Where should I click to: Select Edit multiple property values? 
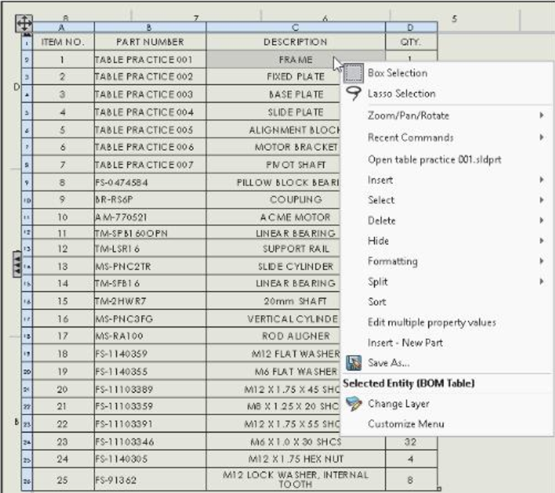click(x=432, y=322)
